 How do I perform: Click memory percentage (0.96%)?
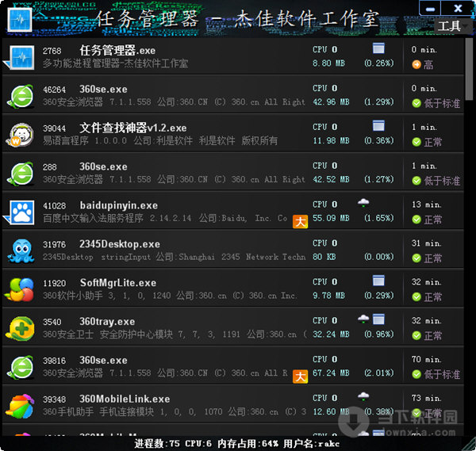pyautogui.click(x=379, y=334)
